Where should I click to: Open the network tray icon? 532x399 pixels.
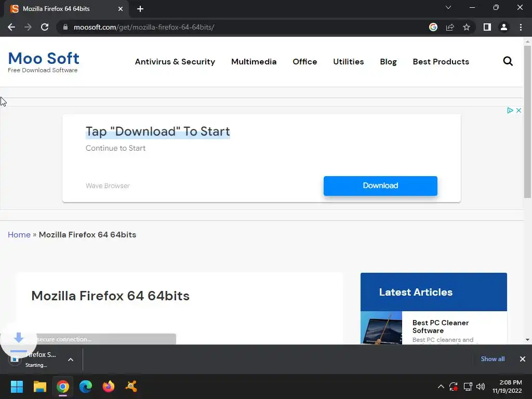pos(468,387)
